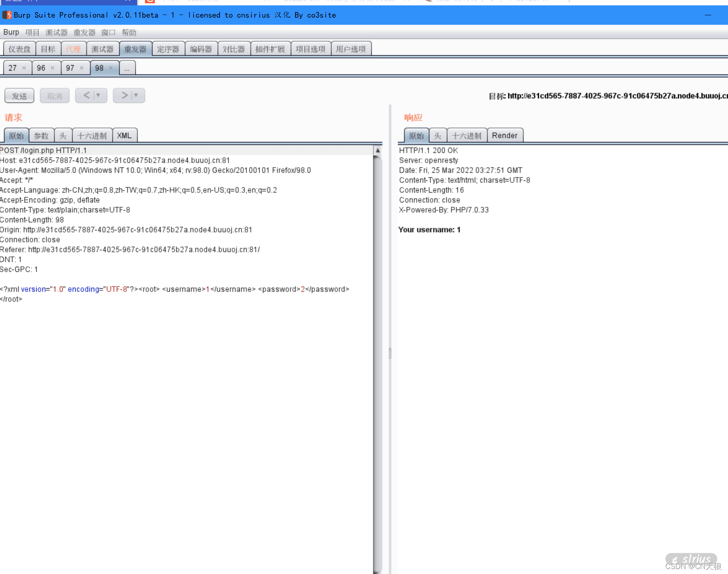The width and height of the screenshot is (728, 574).
Task: Open new repeater tab with ellipsis
Action: (x=127, y=68)
